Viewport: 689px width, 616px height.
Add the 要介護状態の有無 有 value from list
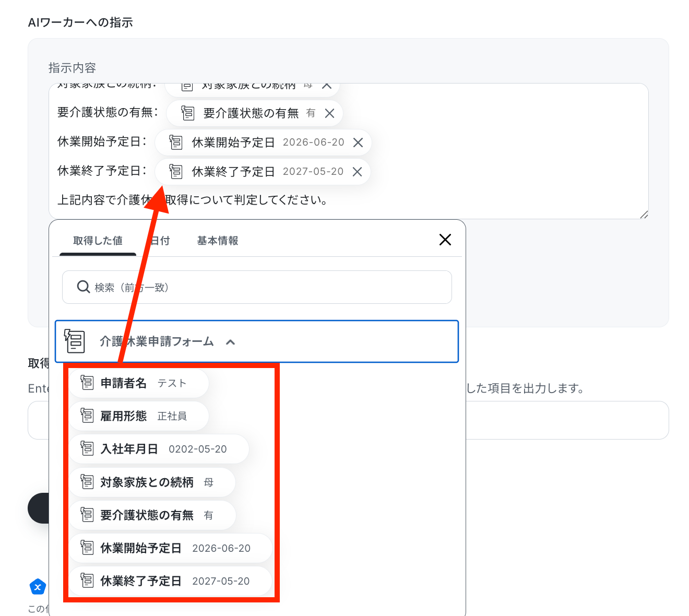152,515
